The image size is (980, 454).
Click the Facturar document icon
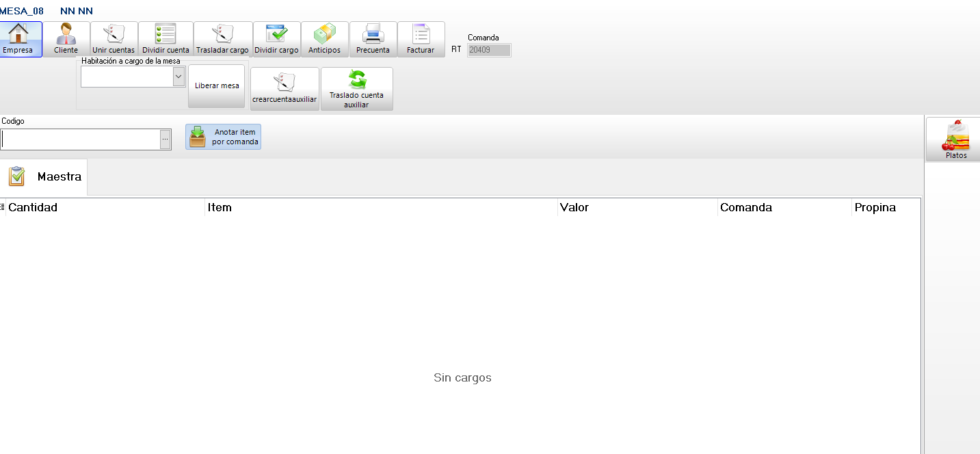(x=421, y=34)
